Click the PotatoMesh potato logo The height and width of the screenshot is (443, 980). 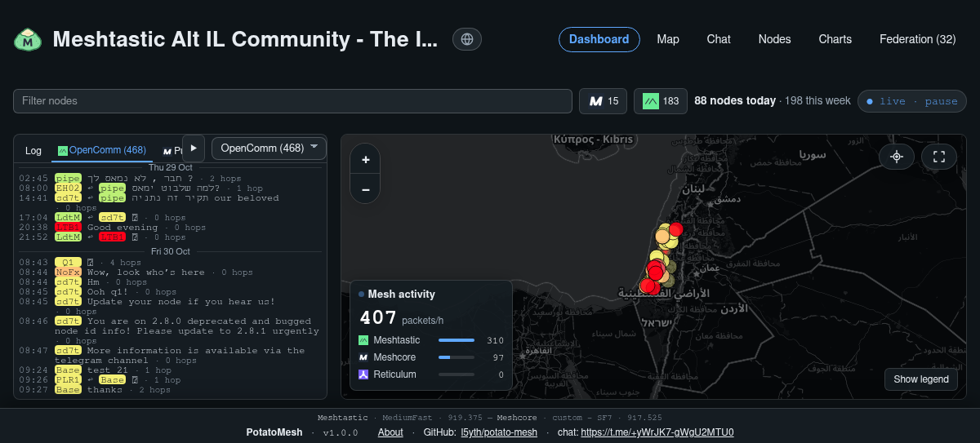click(28, 39)
